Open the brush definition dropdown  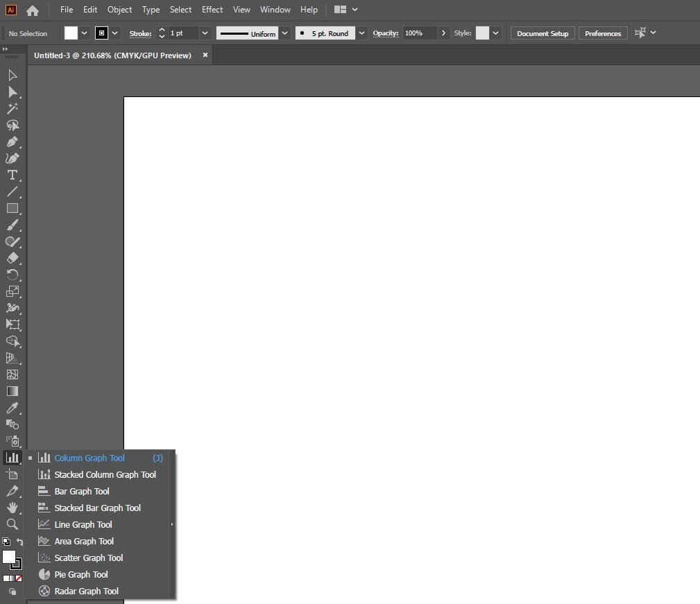[x=361, y=33]
